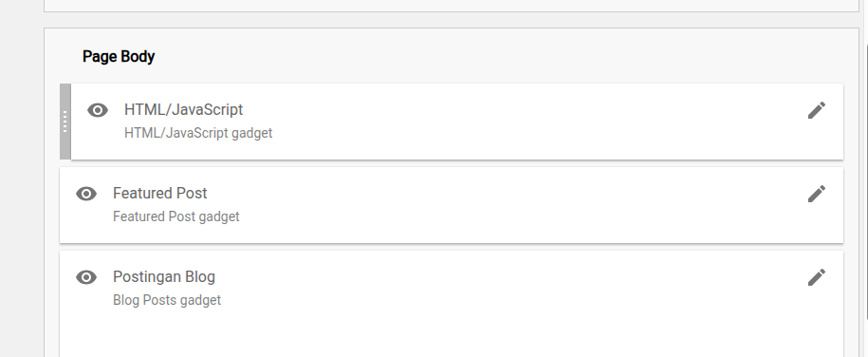Select the Featured Post title text
This screenshot has width=868, height=357.
160,193
